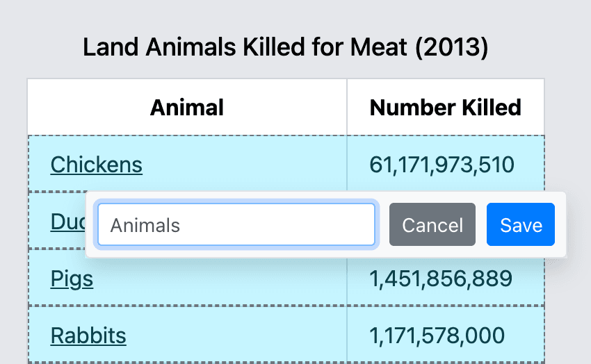591x364 pixels.
Task: Click the gray page background beside title
Action: coord(549,48)
